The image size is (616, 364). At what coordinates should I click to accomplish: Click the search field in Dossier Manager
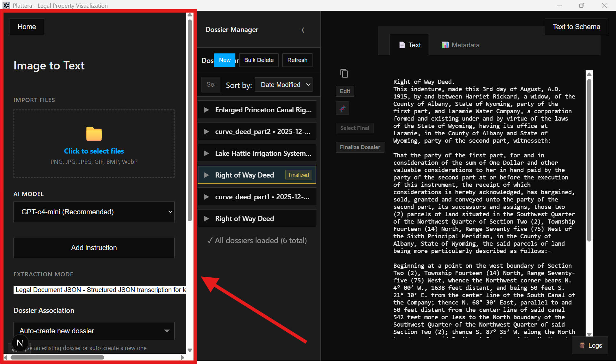[211, 84]
